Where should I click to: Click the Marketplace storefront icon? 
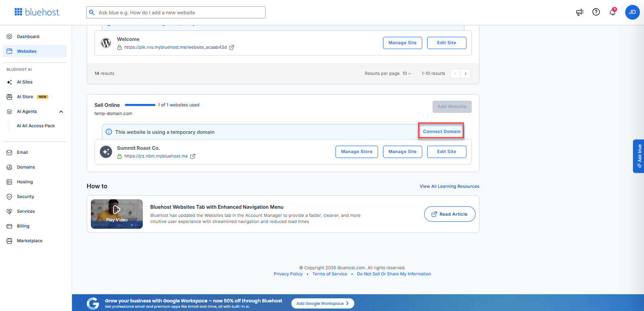pyautogui.click(x=9, y=241)
